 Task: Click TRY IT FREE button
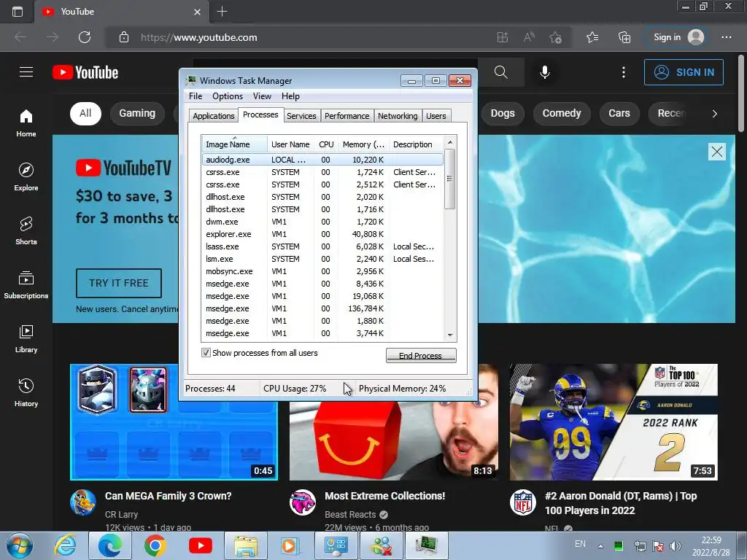(x=119, y=283)
